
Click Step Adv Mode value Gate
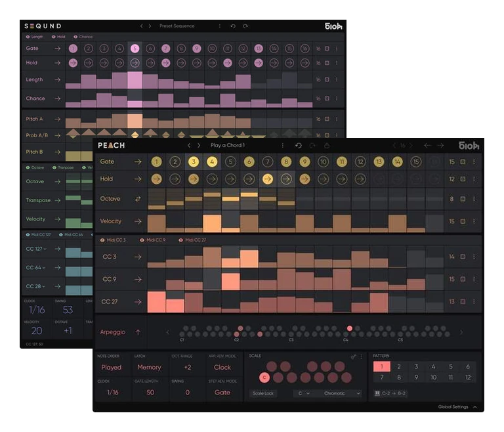pyautogui.click(x=222, y=393)
